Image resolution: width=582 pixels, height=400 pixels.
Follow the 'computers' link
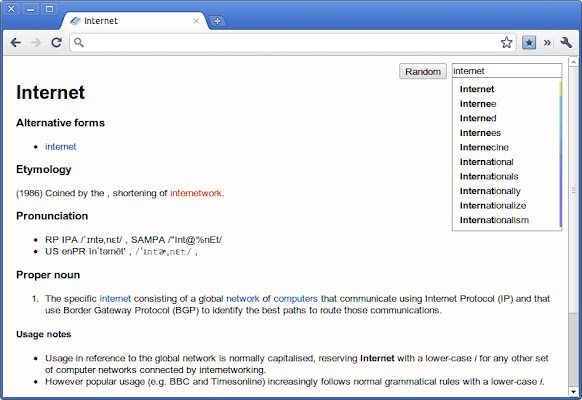tap(295, 299)
